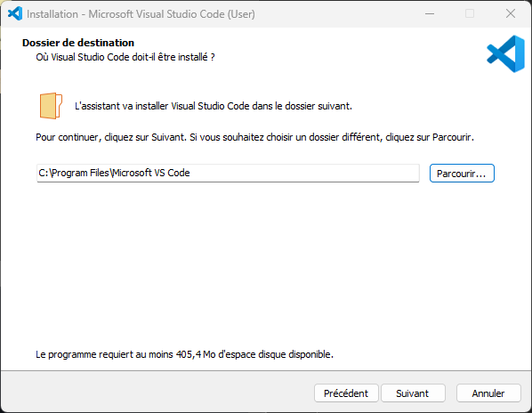Screen dimensions: 532x413
Task: Click the orange folder icon
Action: coord(51,106)
